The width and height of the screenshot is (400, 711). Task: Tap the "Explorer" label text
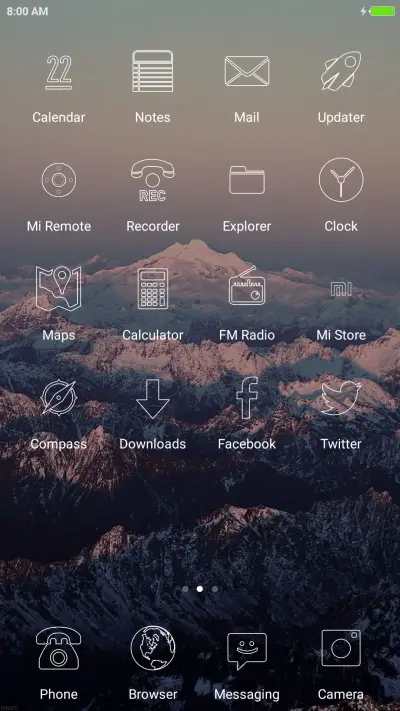coord(247,227)
